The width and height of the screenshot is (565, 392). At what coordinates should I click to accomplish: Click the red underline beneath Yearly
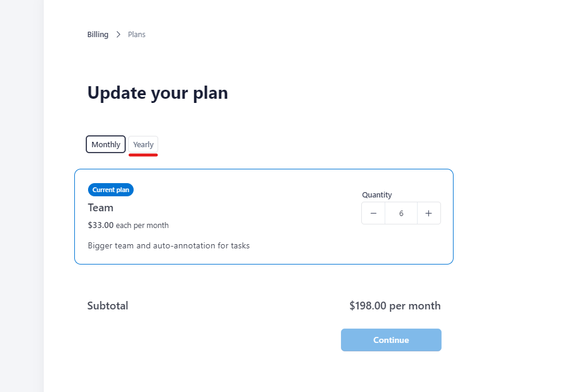click(x=143, y=155)
